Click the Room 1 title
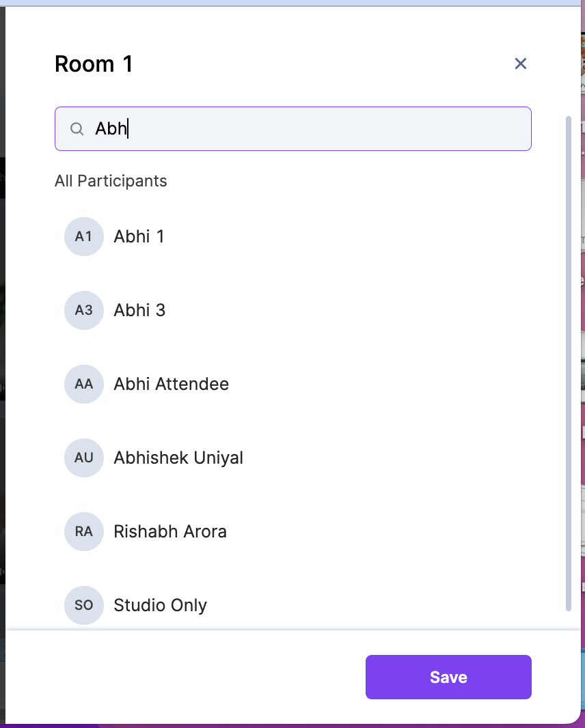 [x=94, y=64]
